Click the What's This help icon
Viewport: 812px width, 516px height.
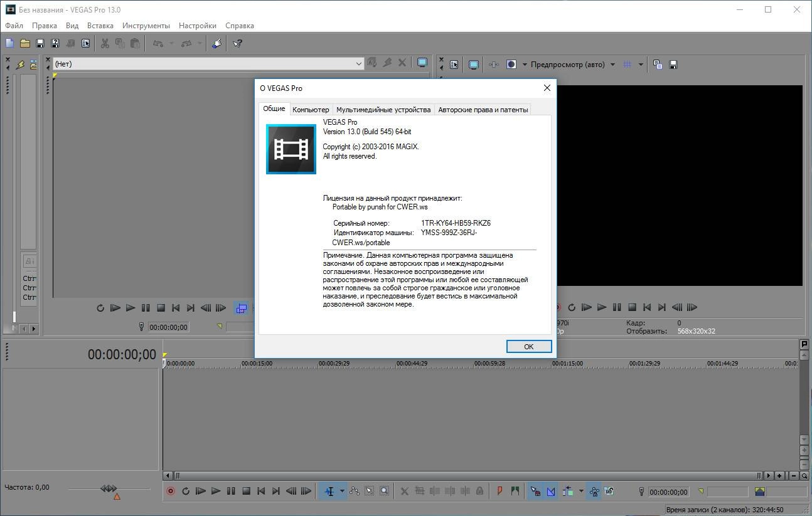[x=238, y=43]
